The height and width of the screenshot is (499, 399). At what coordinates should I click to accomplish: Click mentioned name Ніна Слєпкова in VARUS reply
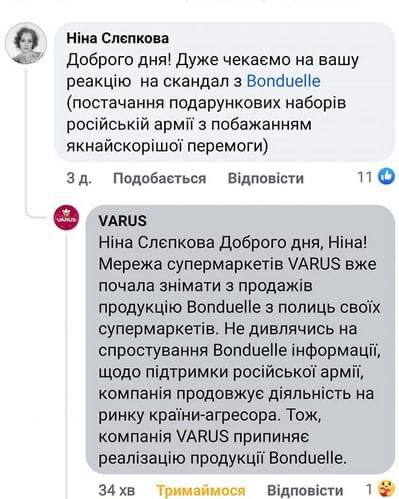coord(156,243)
